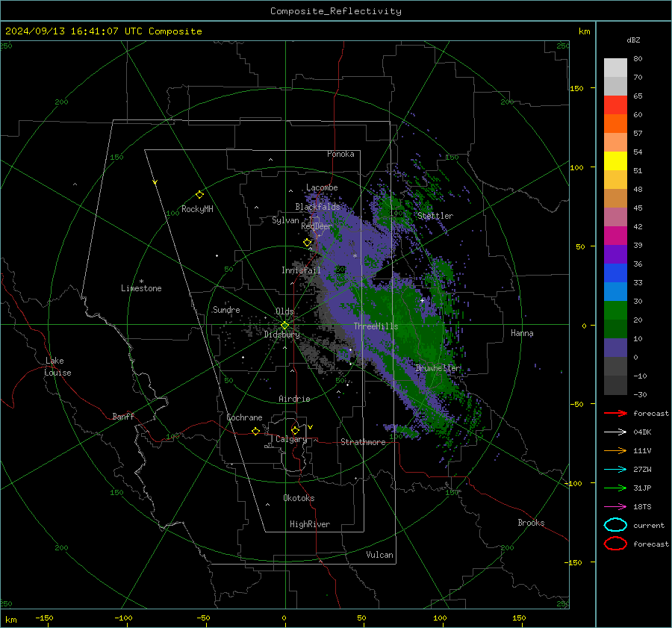Click the Banff label
The height and width of the screenshot is (628, 672).
pos(123,416)
